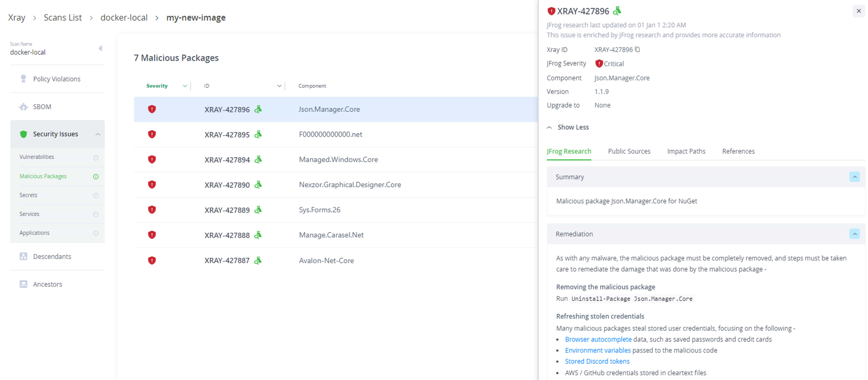Click the Policy Violations ribbon icon
This screenshot has width=868, height=380.
(x=23, y=79)
